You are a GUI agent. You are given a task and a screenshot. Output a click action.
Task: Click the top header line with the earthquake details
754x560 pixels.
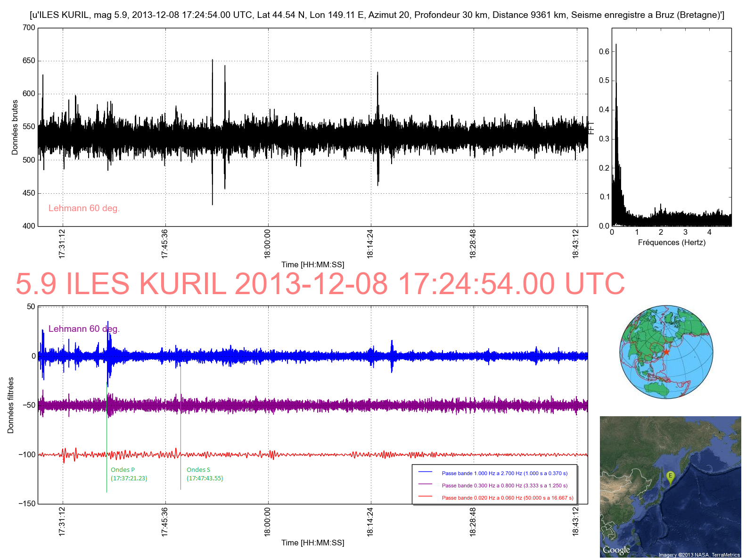point(377,15)
